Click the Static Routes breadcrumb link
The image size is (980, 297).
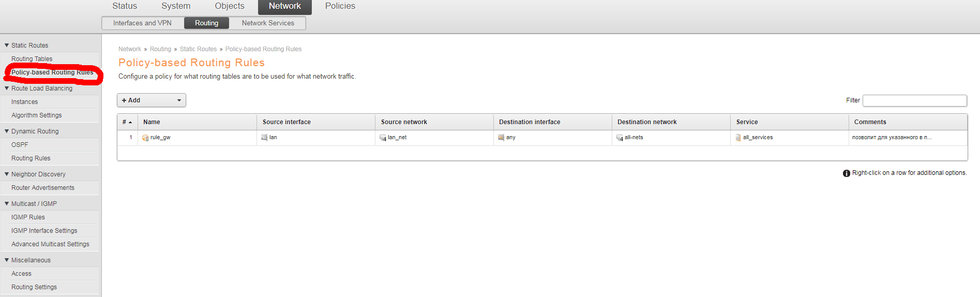pyautogui.click(x=198, y=49)
